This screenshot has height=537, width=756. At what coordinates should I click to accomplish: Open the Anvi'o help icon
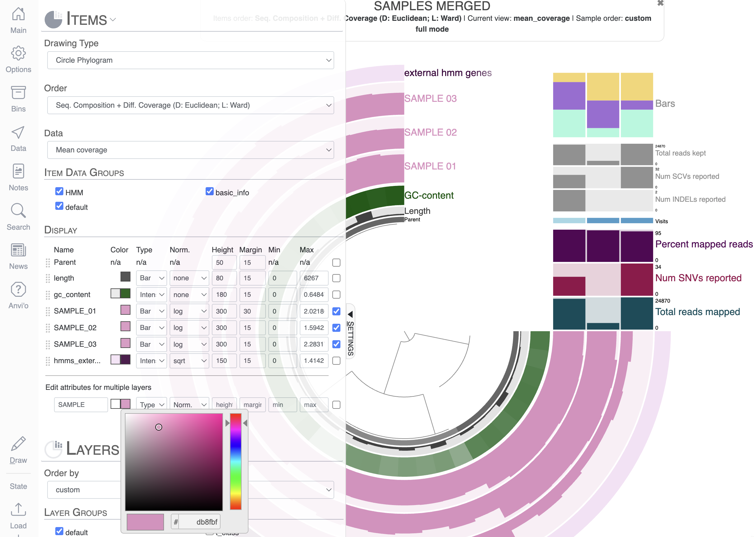click(18, 290)
